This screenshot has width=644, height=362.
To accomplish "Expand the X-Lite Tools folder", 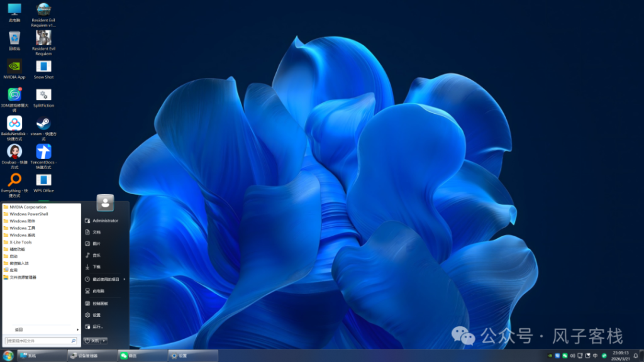I will click(21, 242).
